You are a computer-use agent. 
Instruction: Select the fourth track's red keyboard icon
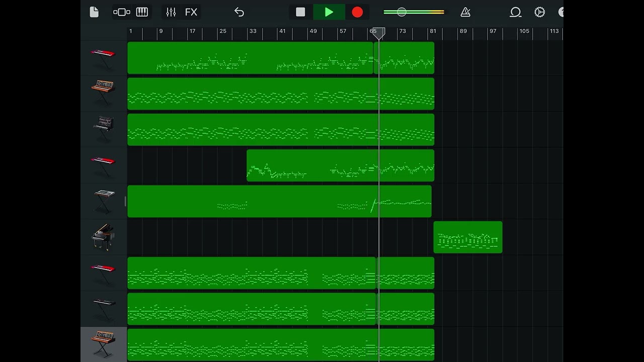tap(103, 166)
